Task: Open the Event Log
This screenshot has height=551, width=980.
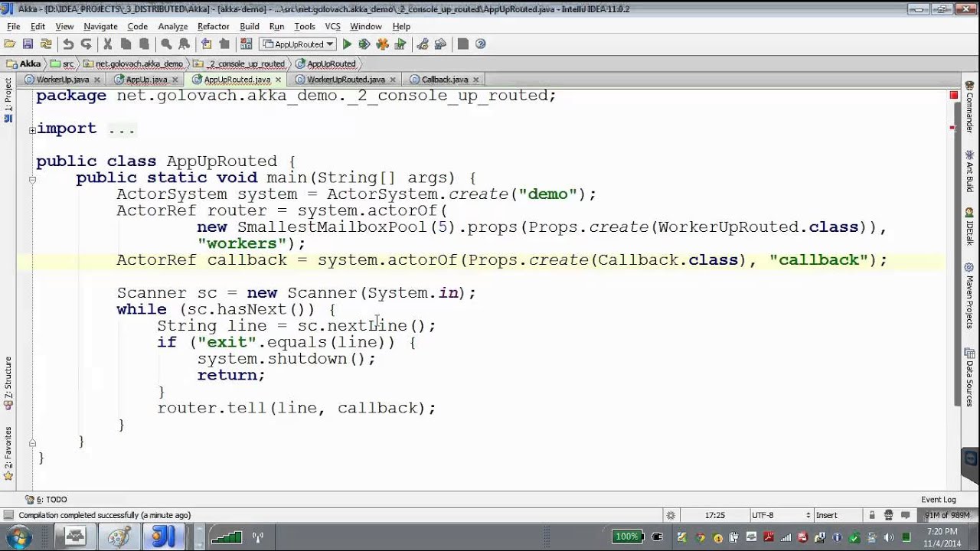Action: point(938,500)
